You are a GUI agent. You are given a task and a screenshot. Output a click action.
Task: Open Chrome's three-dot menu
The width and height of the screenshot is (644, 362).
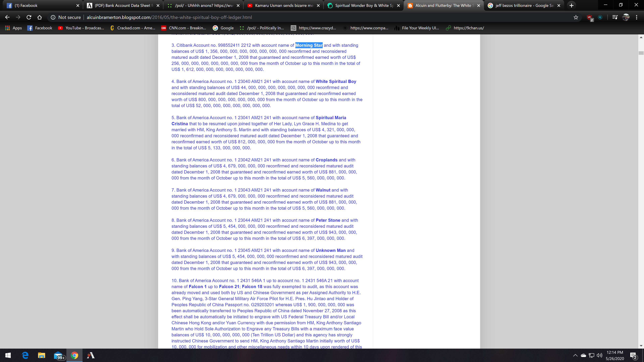636,17
